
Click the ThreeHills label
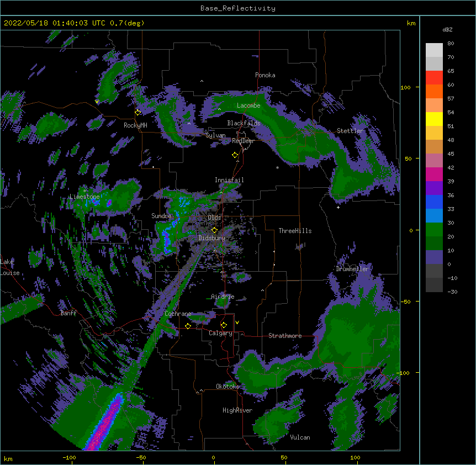pos(295,231)
